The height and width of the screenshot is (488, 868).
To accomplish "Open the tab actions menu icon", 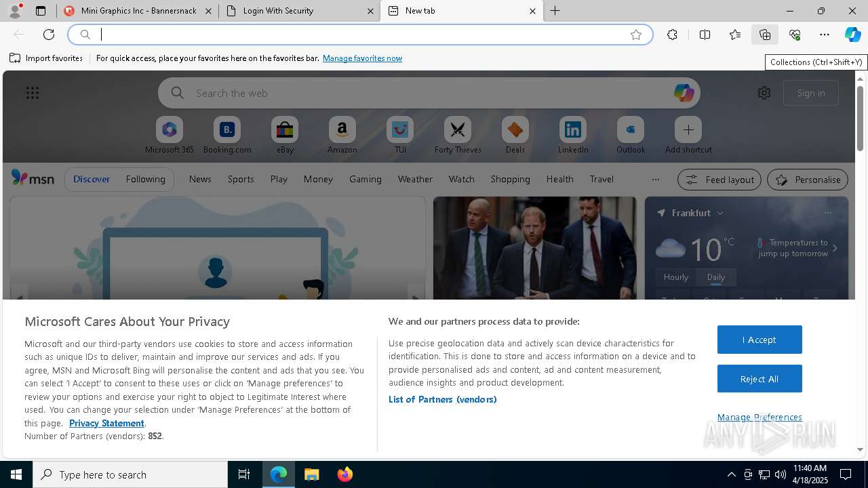I will pos(41,11).
